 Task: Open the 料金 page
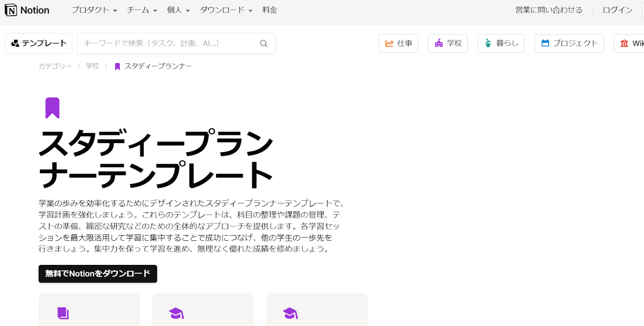tap(270, 10)
